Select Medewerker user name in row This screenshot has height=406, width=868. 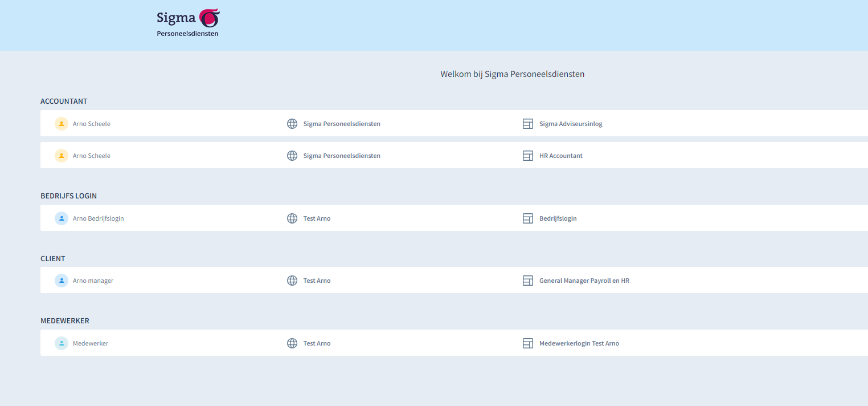point(91,343)
